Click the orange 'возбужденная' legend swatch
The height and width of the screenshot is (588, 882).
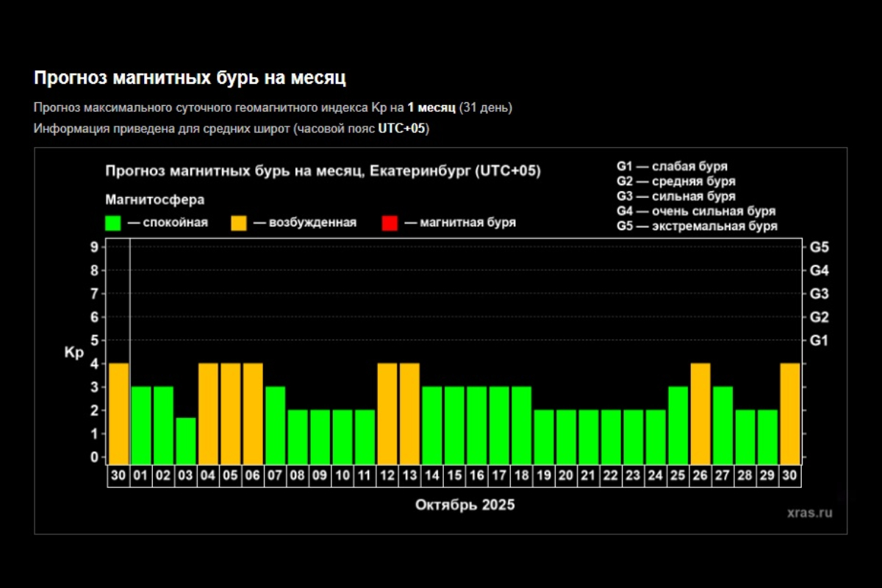[239, 223]
